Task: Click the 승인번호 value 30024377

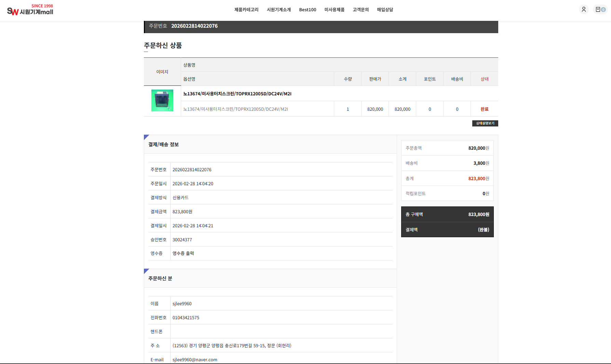Action: [x=182, y=240]
